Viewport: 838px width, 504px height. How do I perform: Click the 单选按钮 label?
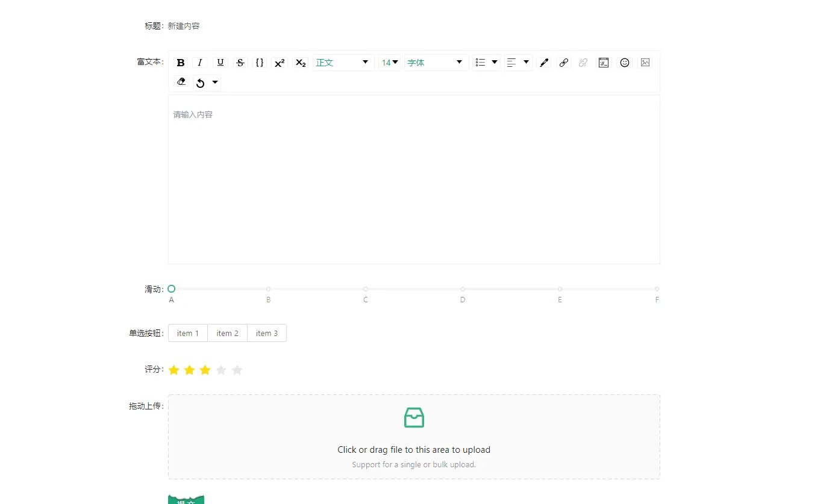pos(146,333)
